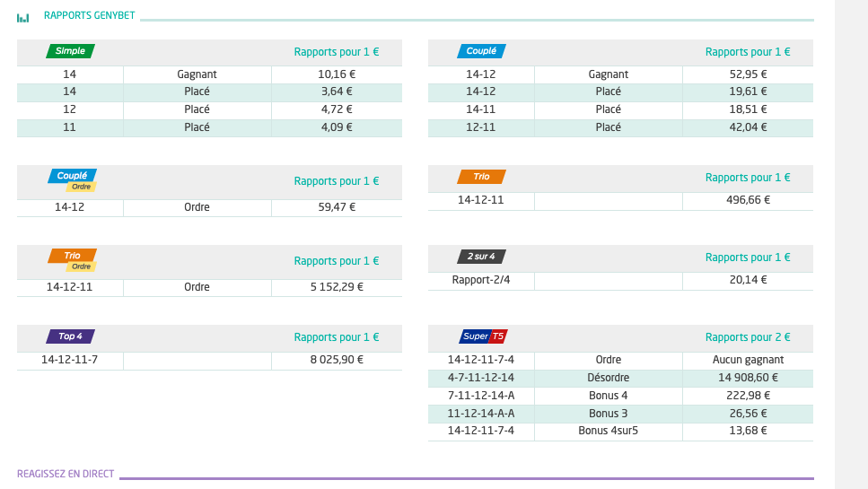Click the Trio payout 496,66 €

pyautogui.click(x=748, y=200)
